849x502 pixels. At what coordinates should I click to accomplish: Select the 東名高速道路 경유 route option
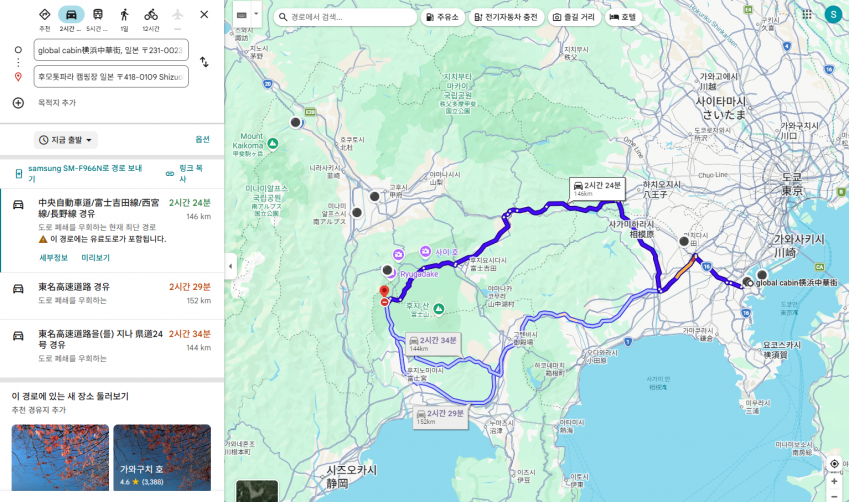pyautogui.click(x=112, y=294)
